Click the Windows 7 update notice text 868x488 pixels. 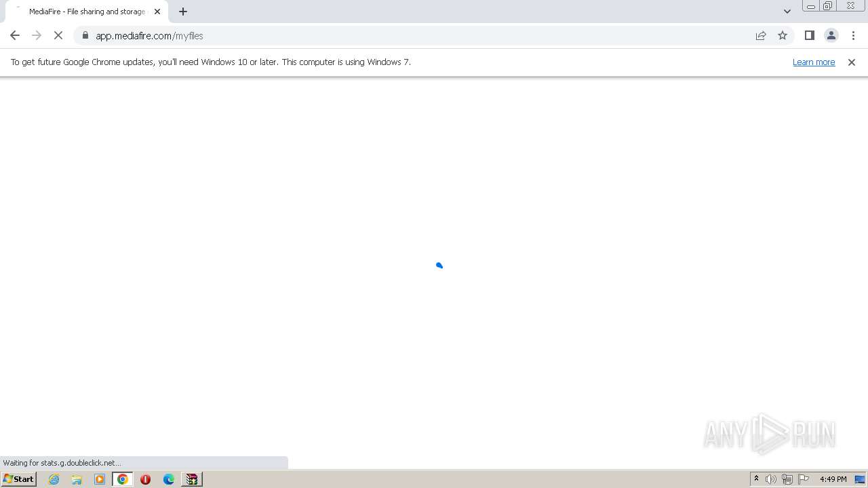[211, 62]
